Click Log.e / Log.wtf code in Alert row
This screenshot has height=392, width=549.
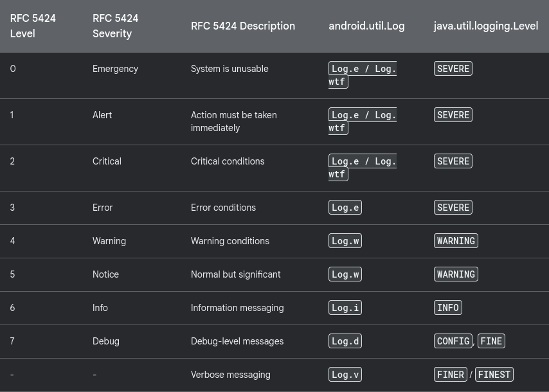(x=363, y=121)
